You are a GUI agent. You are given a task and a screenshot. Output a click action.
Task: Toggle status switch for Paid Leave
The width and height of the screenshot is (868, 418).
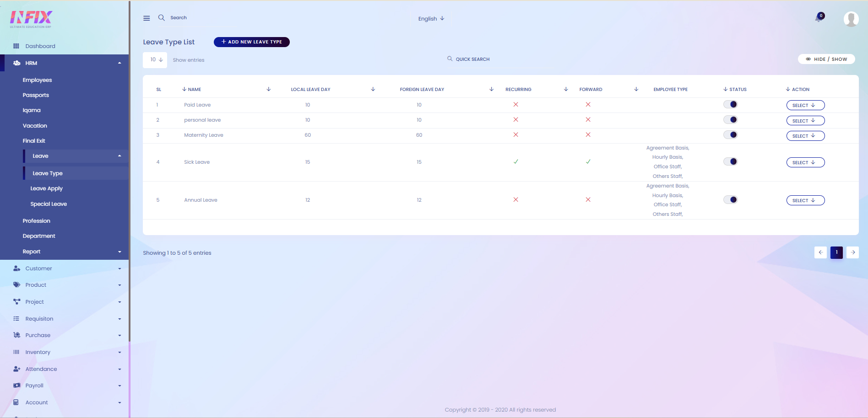(731, 105)
